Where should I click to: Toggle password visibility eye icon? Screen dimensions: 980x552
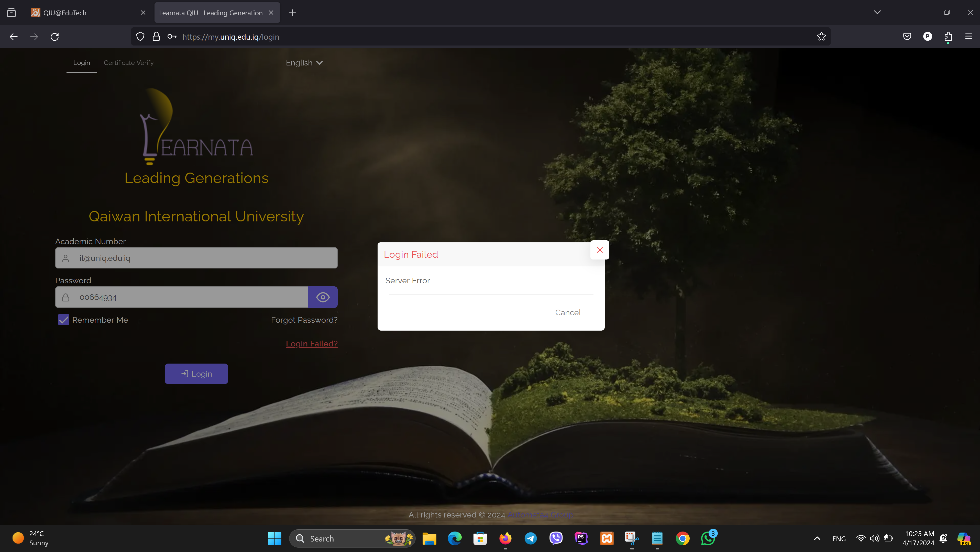point(323,297)
